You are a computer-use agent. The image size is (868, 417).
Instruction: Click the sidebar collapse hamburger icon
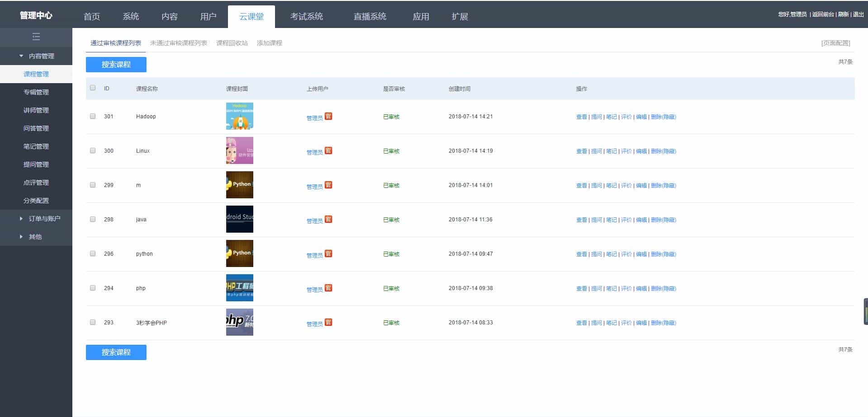pyautogui.click(x=36, y=37)
